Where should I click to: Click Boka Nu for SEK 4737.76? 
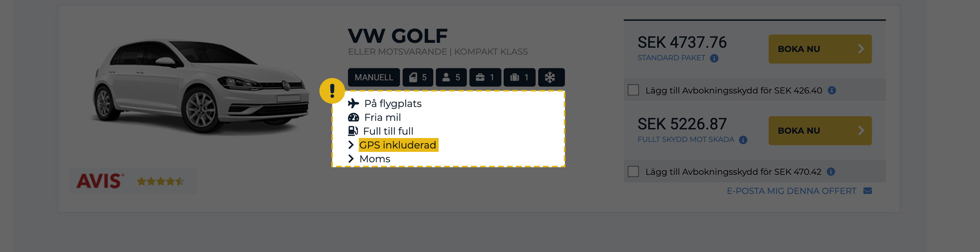820,49
